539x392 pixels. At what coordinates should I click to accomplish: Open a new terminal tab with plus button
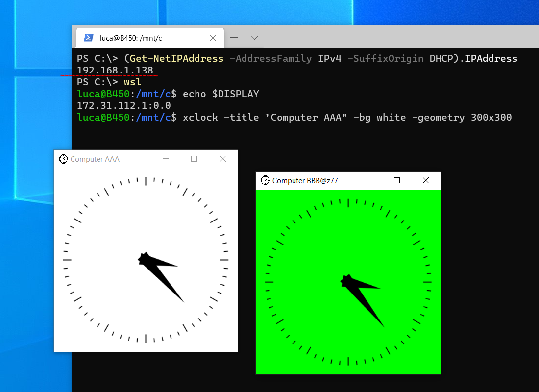point(234,38)
